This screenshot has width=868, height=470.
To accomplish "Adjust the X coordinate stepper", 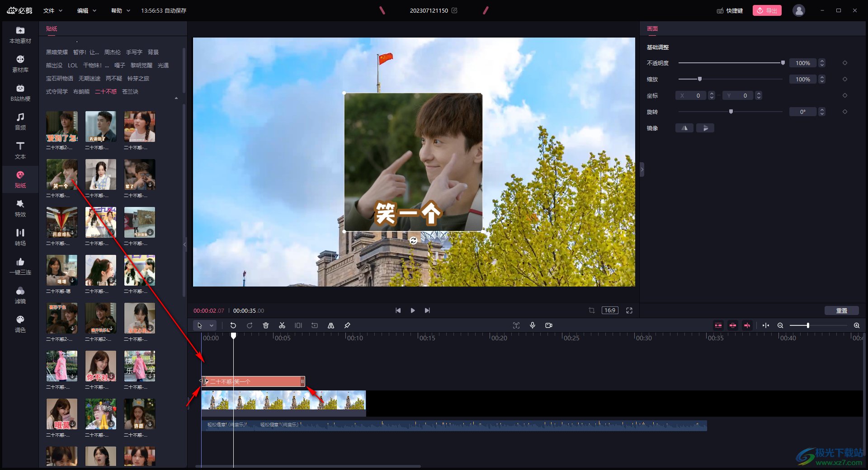I will pos(712,95).
